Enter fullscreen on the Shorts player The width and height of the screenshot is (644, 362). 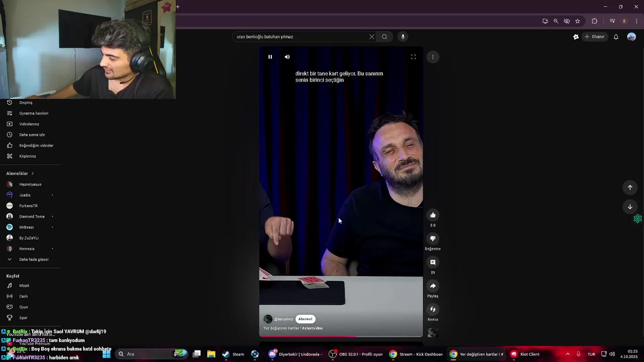point(414,57)
